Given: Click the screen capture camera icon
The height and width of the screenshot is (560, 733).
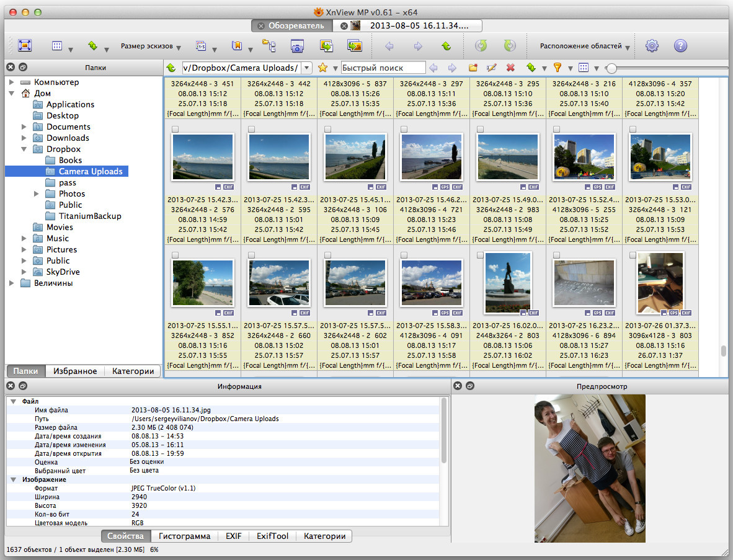Looking at the screenshot, I should [296, 46].
